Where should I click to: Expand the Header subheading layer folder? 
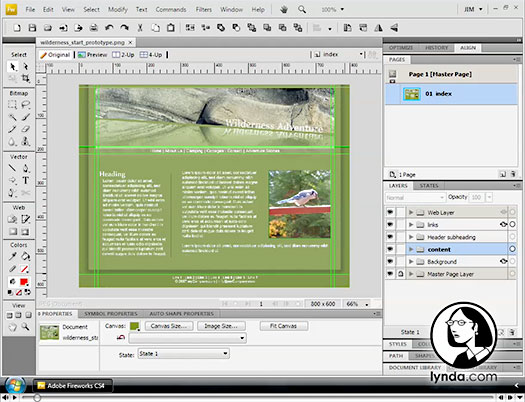point(411,237)
